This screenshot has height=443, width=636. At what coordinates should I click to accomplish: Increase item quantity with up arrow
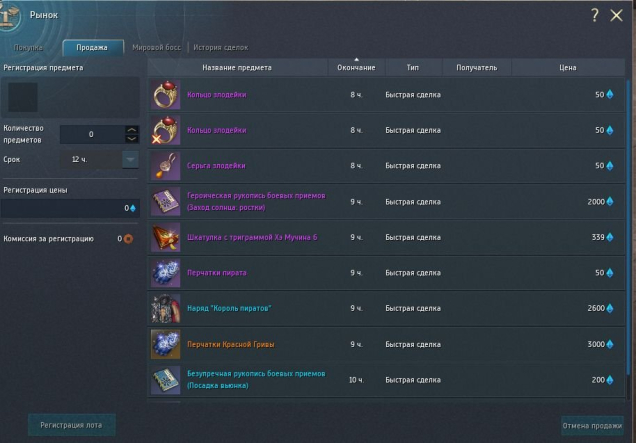(x=131, y=130)
